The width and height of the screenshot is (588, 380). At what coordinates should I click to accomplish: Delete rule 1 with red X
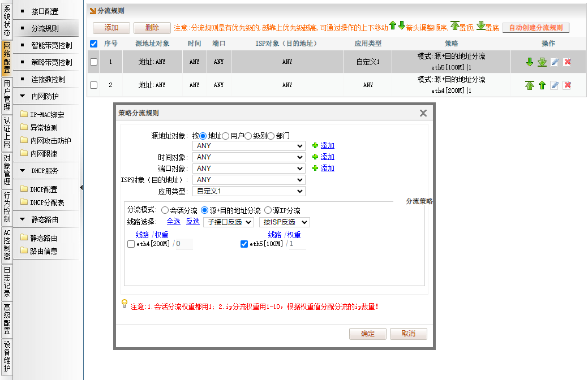(567, 62)
